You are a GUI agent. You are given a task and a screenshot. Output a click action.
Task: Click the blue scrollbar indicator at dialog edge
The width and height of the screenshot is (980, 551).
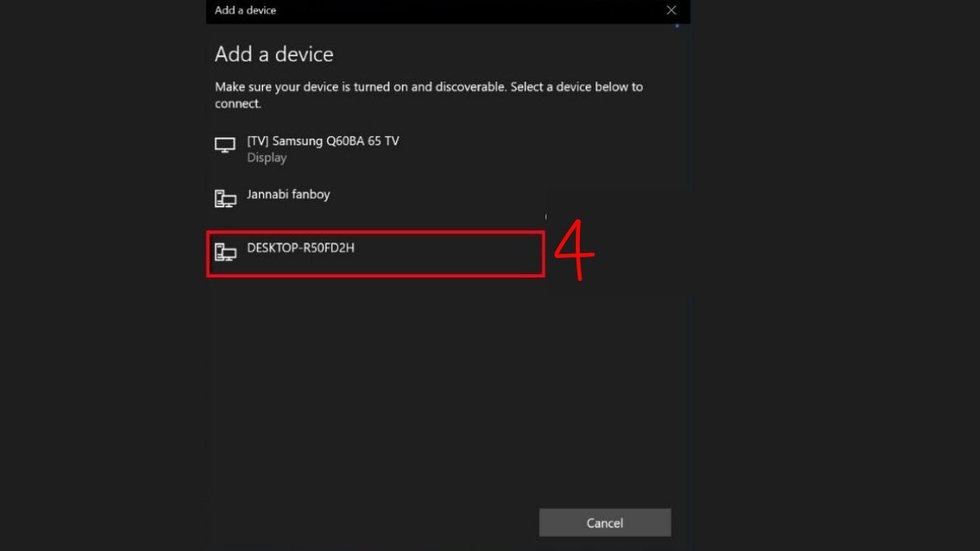(x=677, y=25)
